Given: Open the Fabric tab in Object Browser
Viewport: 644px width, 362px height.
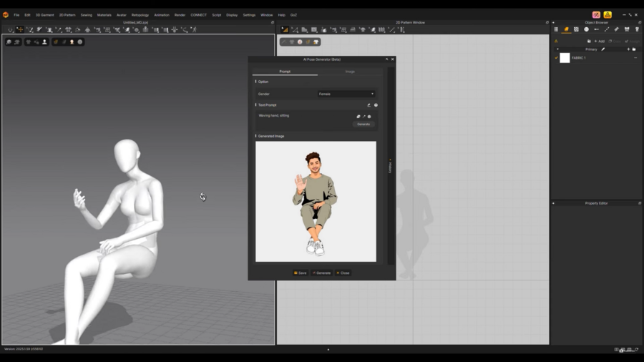Looking at the screenshot, I should click(566, 29).
